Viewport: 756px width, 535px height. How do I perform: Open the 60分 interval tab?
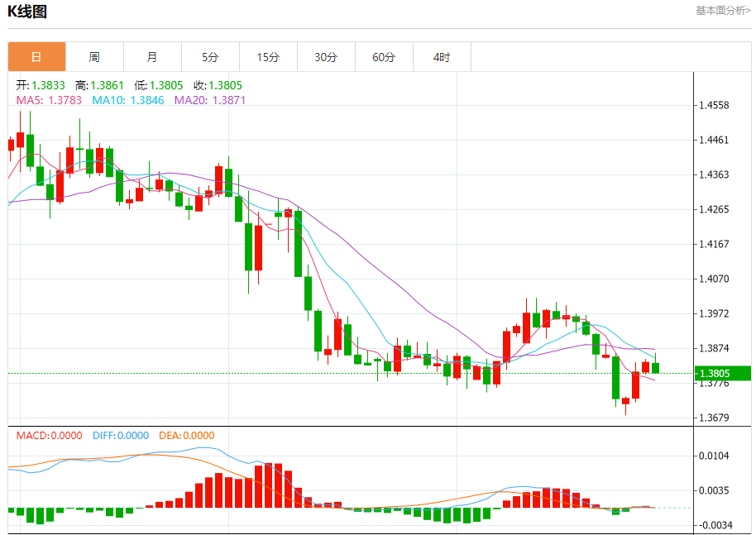pyautogui.click(x=384, y=57)
